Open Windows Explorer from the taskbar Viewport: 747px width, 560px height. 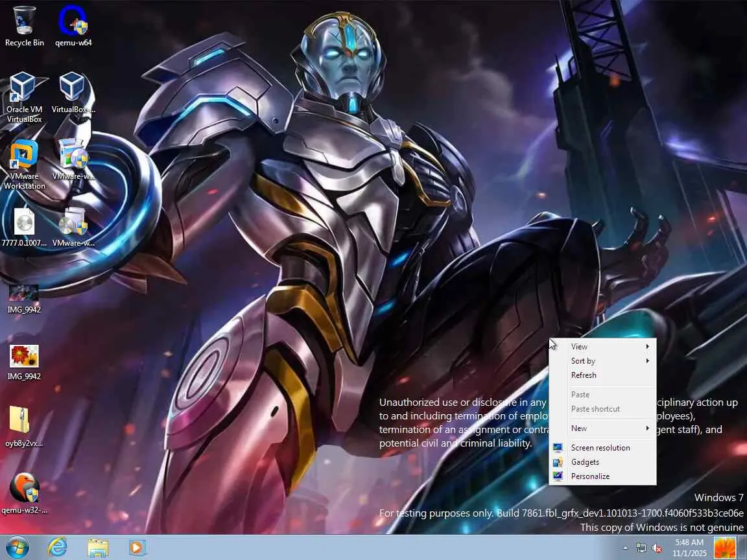pos(98,548)
